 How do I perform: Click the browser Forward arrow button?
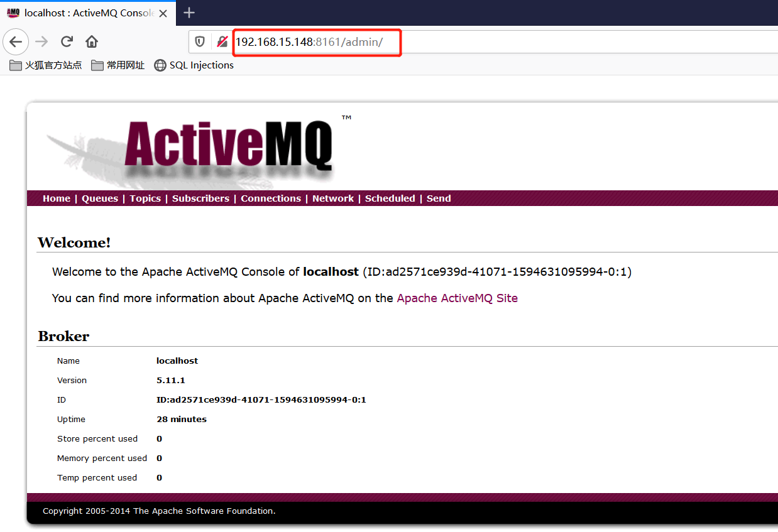point(41,42)
